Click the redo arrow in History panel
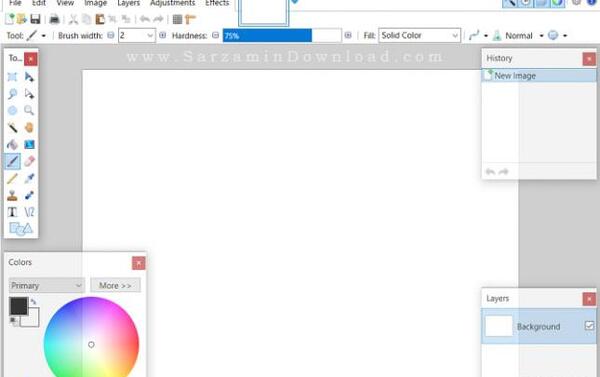The width and height of the screenshot is (600, 377). 504,171
